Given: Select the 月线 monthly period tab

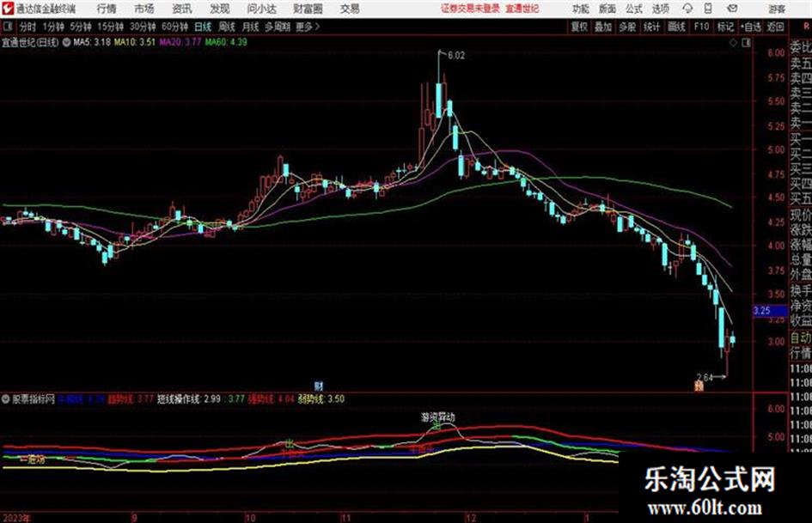Looking at the screenshot, I should coord(251,27).
